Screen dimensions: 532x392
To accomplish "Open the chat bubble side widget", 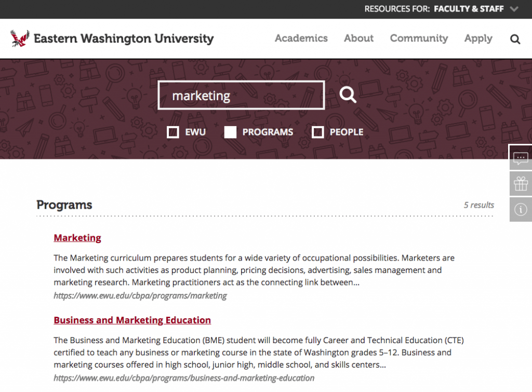I will pos(521,158).
